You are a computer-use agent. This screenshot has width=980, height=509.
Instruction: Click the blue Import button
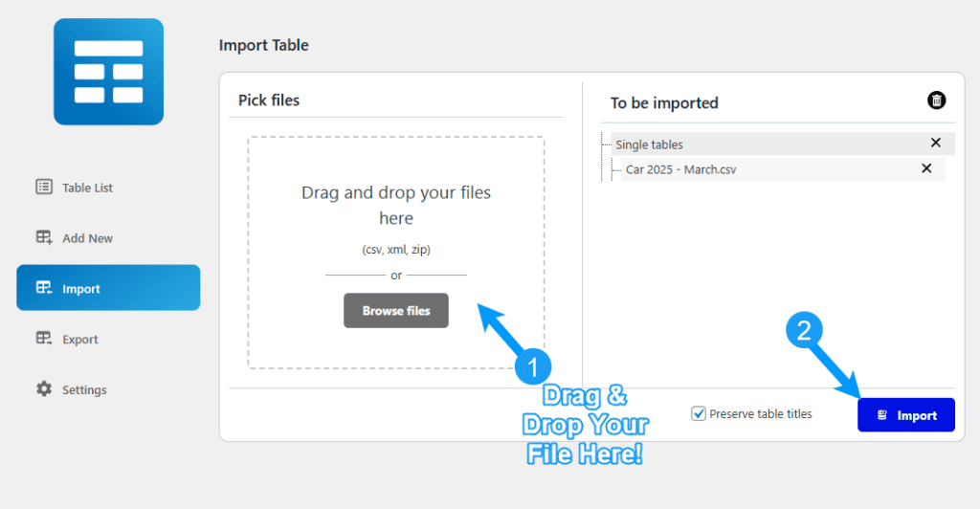coord(905,415)
